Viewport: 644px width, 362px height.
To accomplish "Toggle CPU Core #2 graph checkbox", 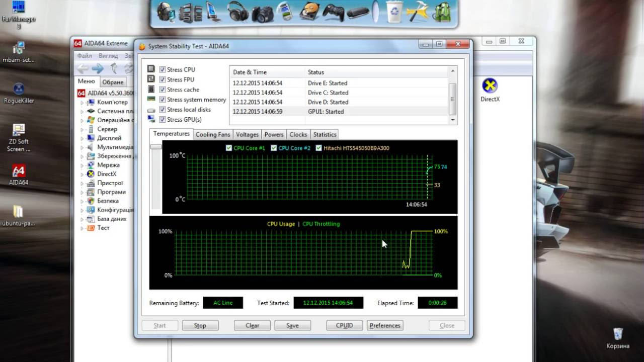I will pyautogui.click(x=274, y=148).
